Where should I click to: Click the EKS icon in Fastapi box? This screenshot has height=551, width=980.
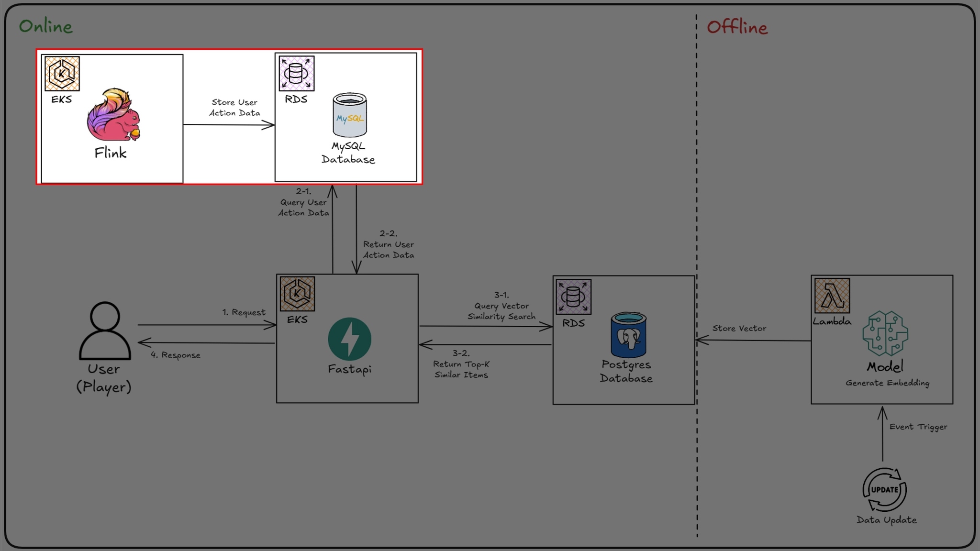point(297,294)
